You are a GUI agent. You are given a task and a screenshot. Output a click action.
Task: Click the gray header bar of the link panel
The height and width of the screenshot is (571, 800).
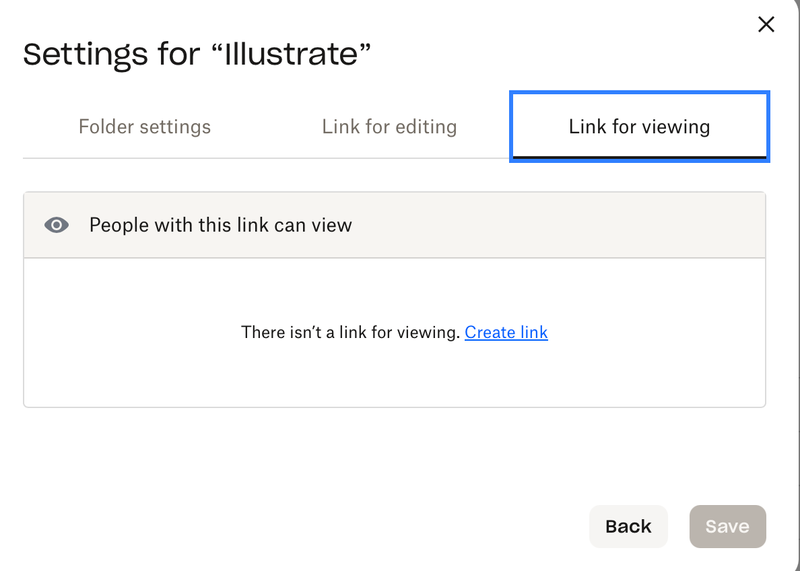560,225
